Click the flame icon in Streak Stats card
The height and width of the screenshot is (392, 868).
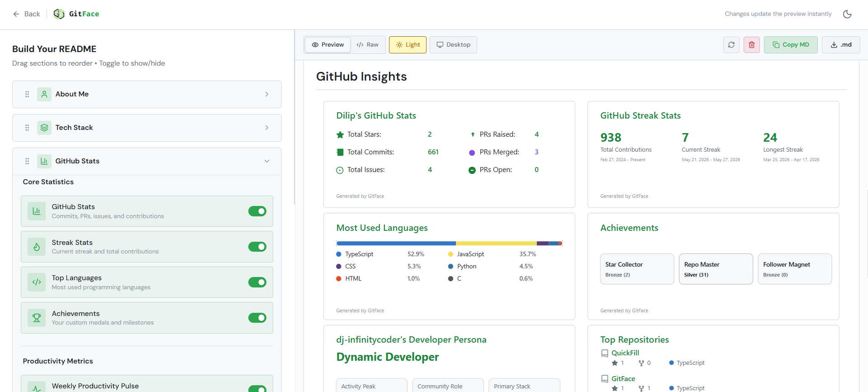tap(37, 247)
